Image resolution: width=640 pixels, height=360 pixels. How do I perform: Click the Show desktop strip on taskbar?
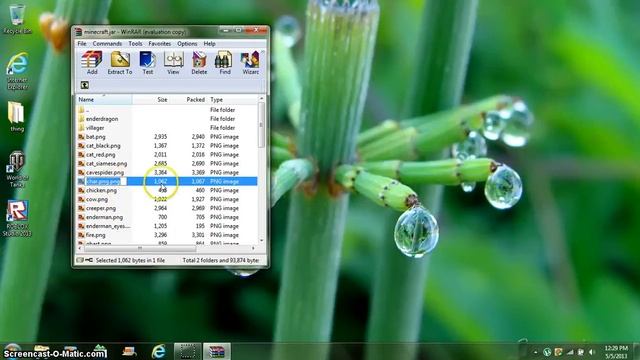click(637, 351)
